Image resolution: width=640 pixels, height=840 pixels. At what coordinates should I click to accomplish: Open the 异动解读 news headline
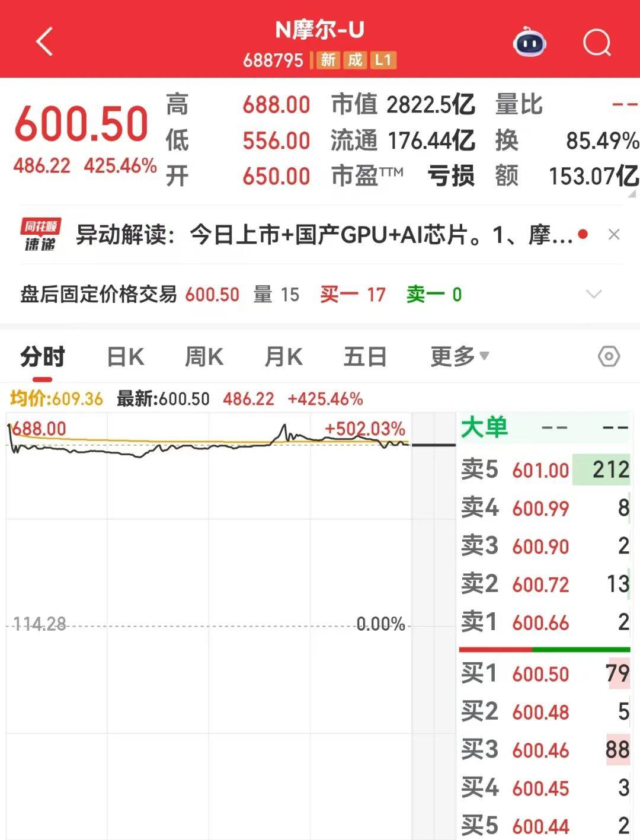(320, 235)
